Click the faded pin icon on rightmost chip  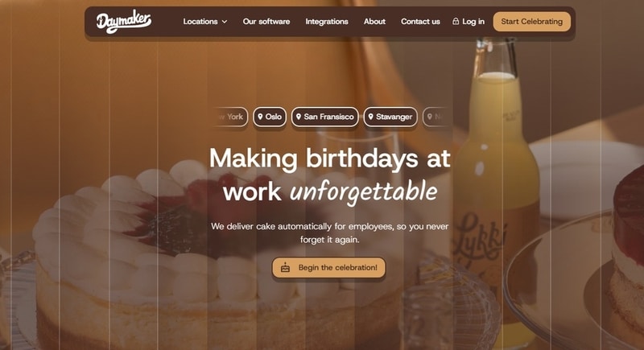tap(430, 117)
